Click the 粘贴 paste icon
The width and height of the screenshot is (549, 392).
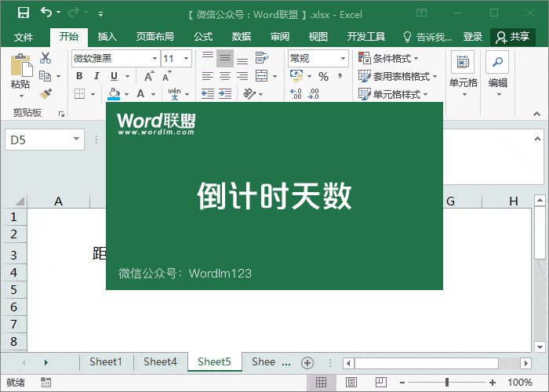21,65
